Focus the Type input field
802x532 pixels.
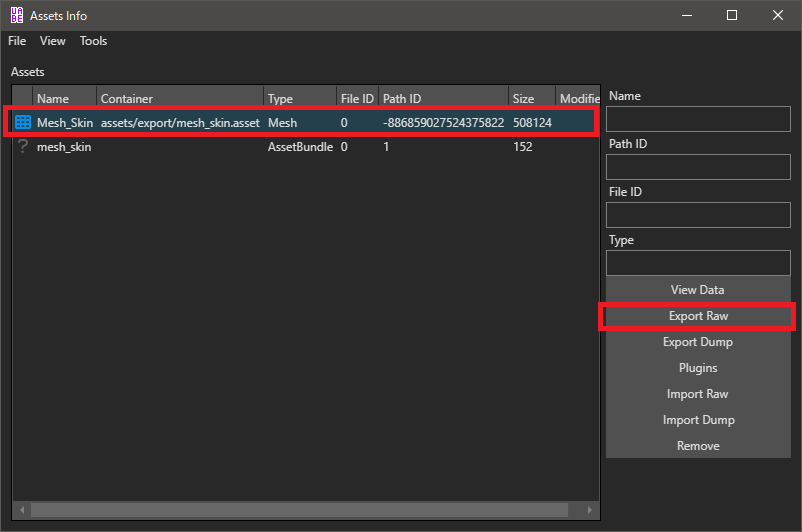[x=698, y=263]
